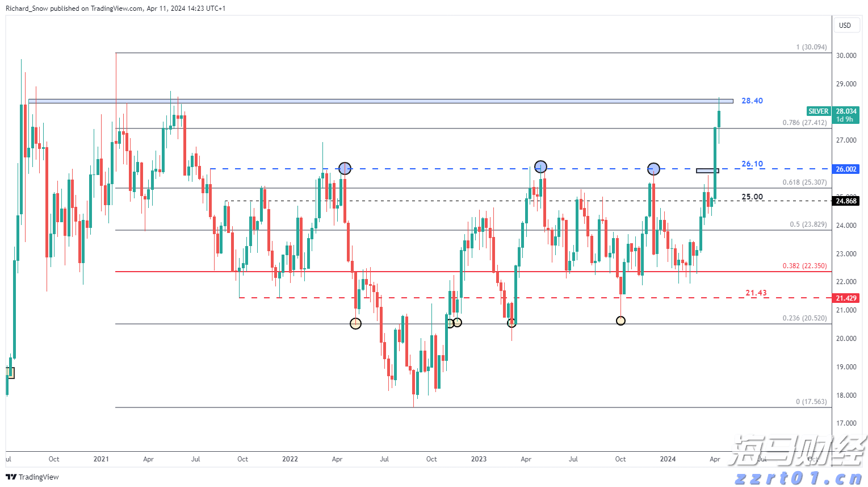The height and width of the screenshot is (487, 868).
Task: Click the 28.034 price tag on SILVER
Action: pyautogui.click(x=845, y=111)
